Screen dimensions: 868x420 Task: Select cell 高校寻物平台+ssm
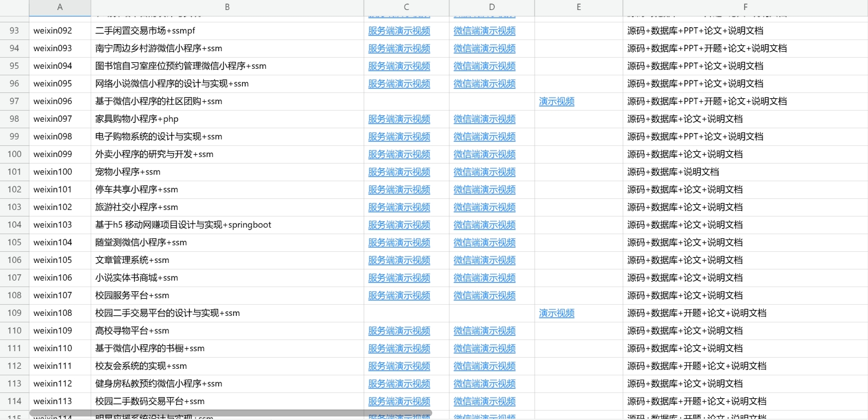tap(227, 331)
